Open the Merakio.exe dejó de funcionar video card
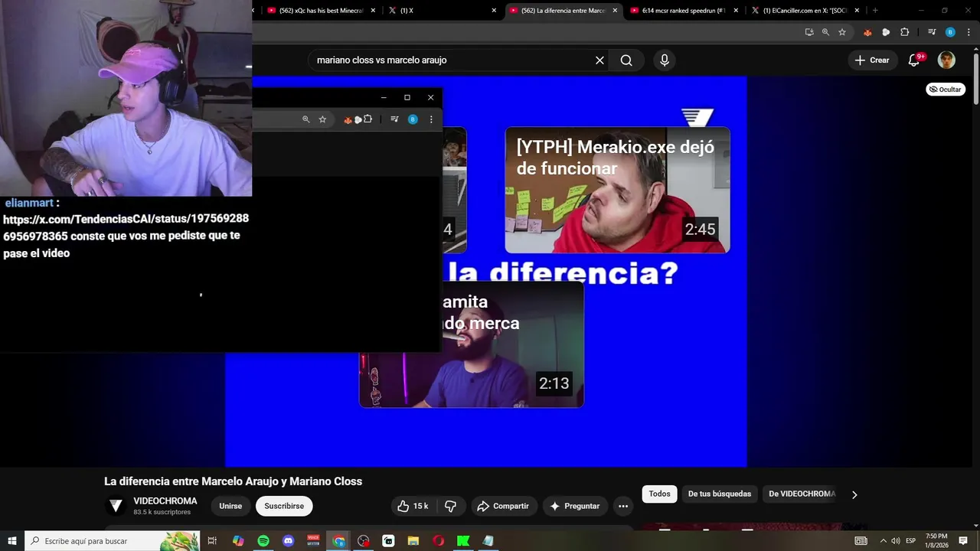 pyautogui.click(x=617, y=190)
